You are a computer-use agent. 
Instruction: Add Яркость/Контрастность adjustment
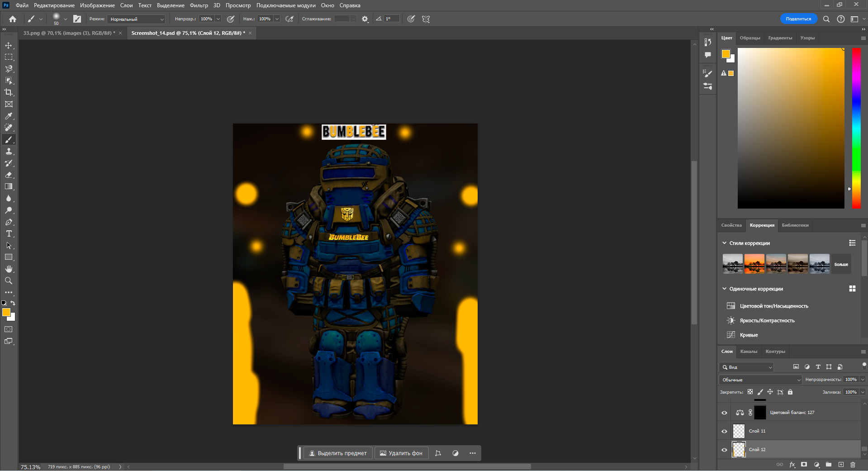[x=767, y=321]
